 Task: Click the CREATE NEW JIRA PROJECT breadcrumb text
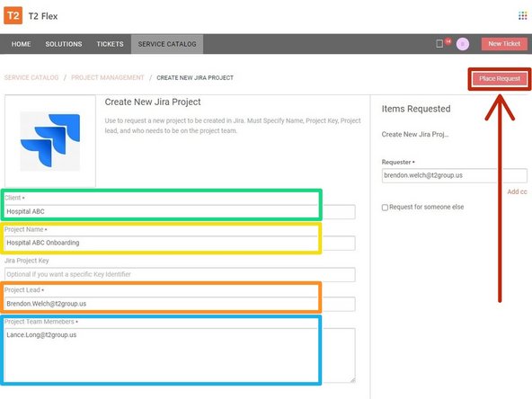click(195, 77)
